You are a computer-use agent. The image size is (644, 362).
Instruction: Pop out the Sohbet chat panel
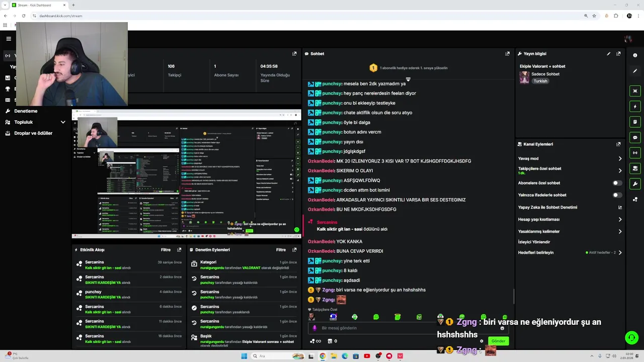[507, 54]
